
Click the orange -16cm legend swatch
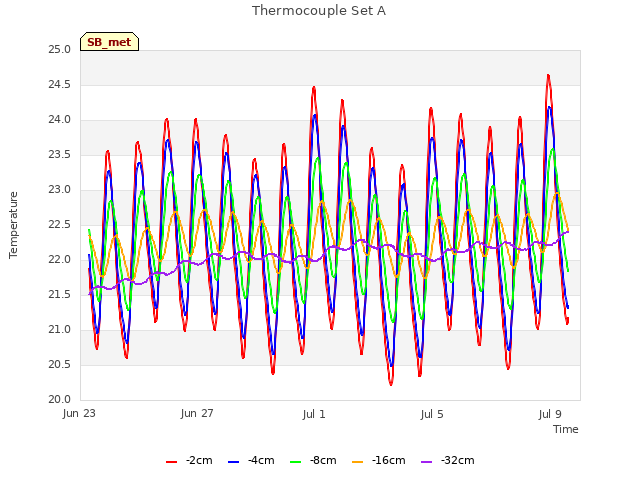[x=357, y=462]
